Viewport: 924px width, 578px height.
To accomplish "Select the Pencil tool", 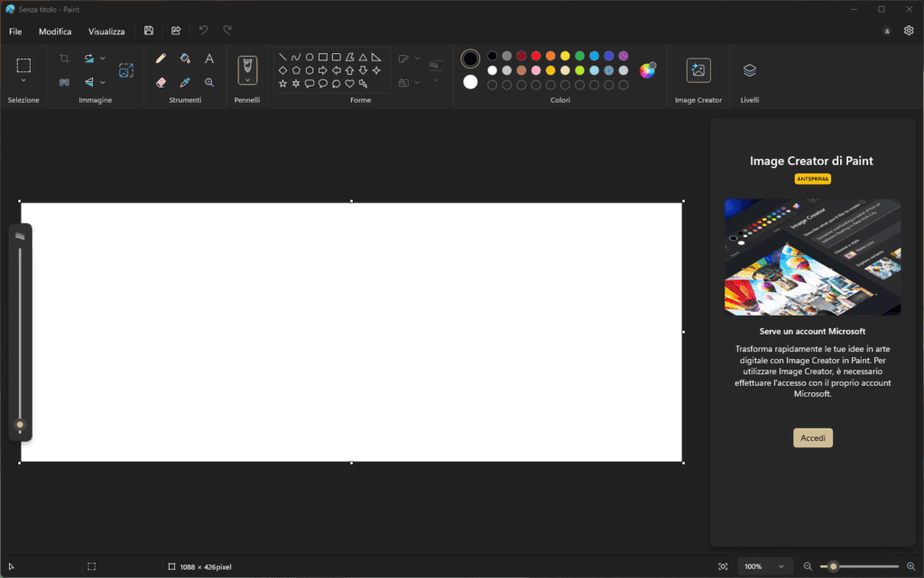I will 161,59.
